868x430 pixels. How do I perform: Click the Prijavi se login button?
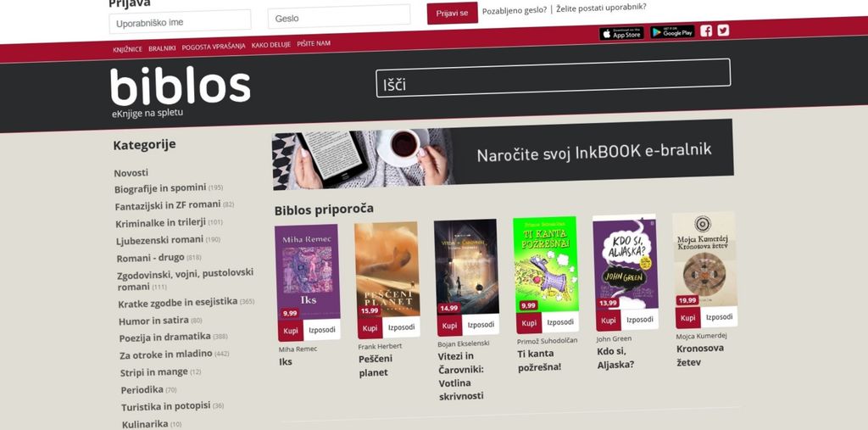(452, 14)
